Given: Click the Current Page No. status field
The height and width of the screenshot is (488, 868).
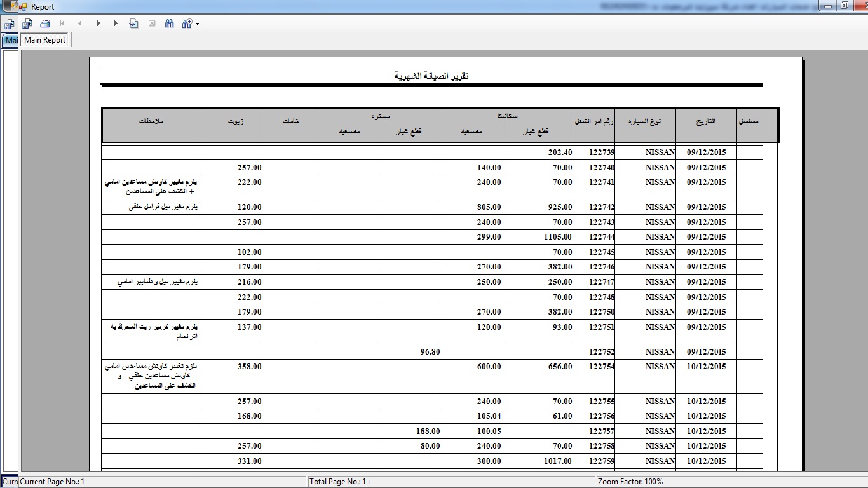Looking at the screenshot, I should [52, 482].
